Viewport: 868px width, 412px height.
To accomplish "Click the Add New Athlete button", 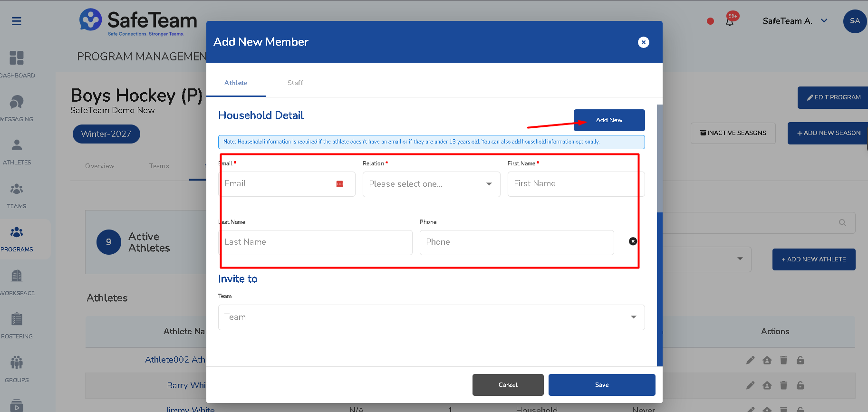I will [813, 259].
